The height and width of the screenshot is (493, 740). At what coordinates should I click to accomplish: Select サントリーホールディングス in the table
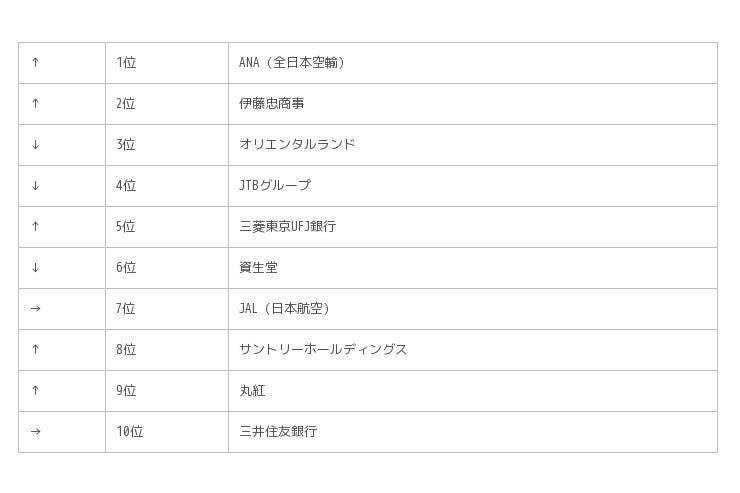[323, 350]
